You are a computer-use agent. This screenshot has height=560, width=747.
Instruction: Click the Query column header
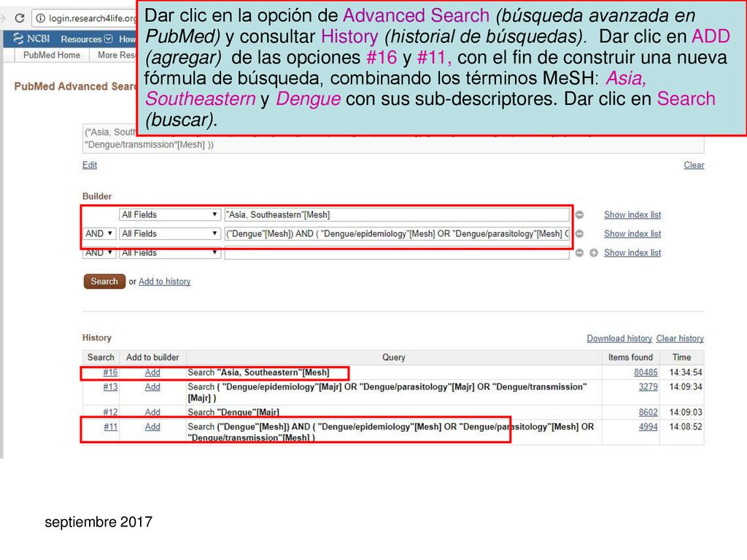[x=393, y=357]
